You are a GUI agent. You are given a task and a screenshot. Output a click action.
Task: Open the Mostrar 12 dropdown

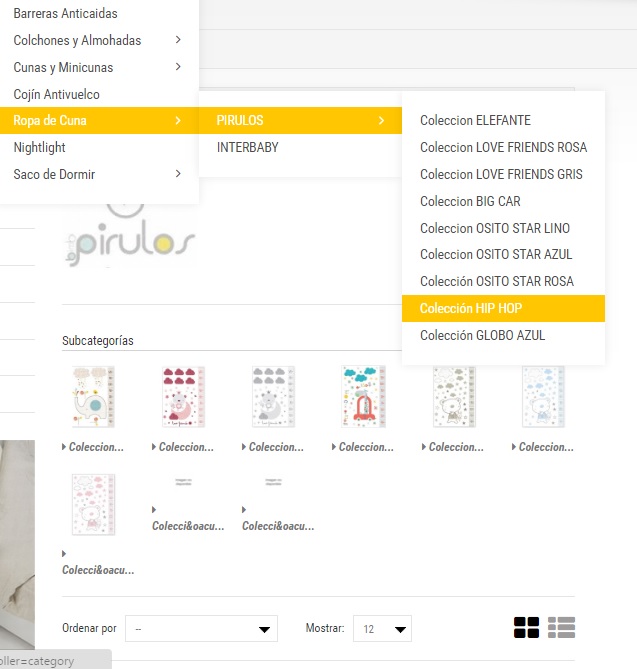382,628
